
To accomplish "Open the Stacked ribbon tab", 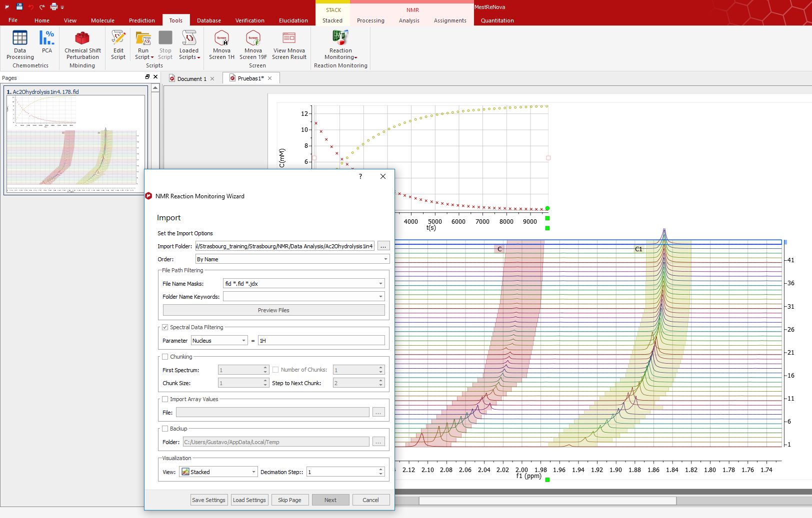I will click(332, 20).
